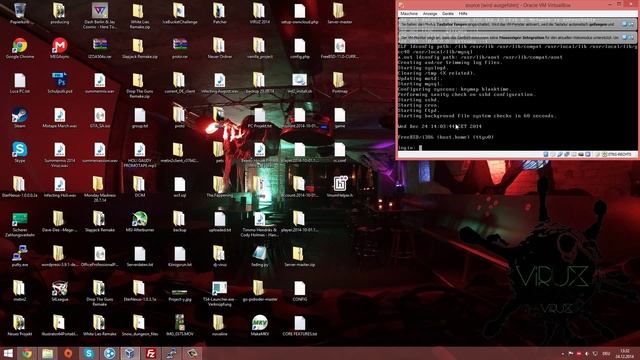Open File Explorer from the taskbar
This screenshot has width=640, height=360.
tap(48, 353)
